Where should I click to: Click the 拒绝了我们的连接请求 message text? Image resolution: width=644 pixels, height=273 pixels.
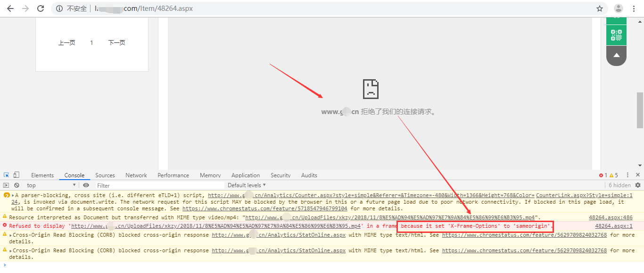tap(399, 112)
